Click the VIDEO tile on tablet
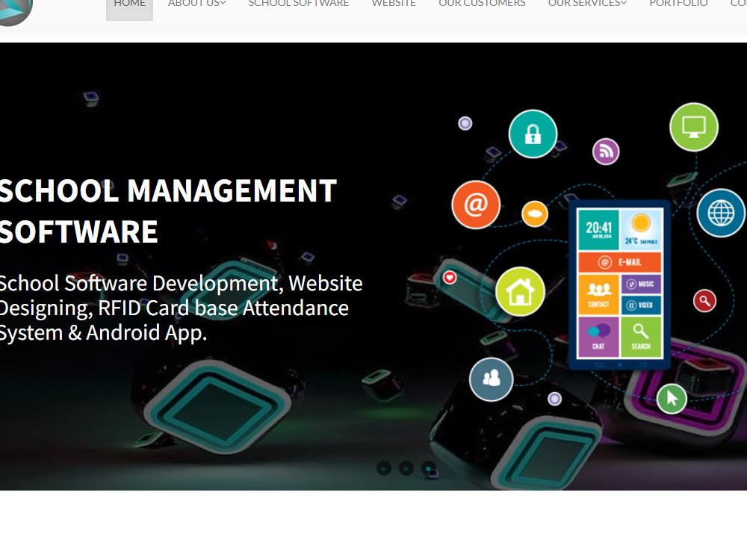747x560 pixels. click(641, 305)
